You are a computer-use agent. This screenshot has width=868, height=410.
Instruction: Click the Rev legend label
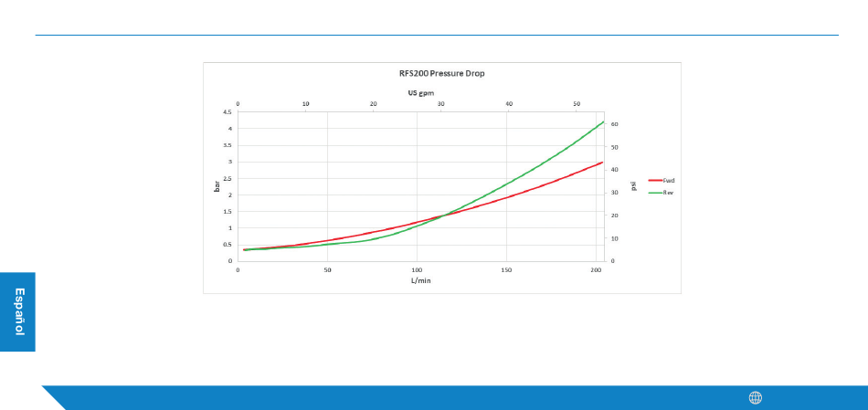[668, 193]
